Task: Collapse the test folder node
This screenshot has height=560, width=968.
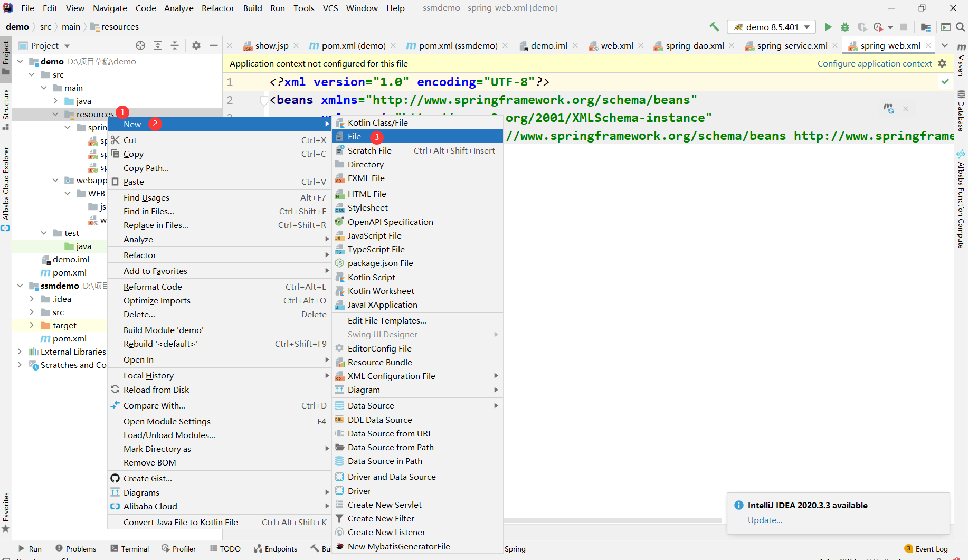Action: click(x=44, y=233)
